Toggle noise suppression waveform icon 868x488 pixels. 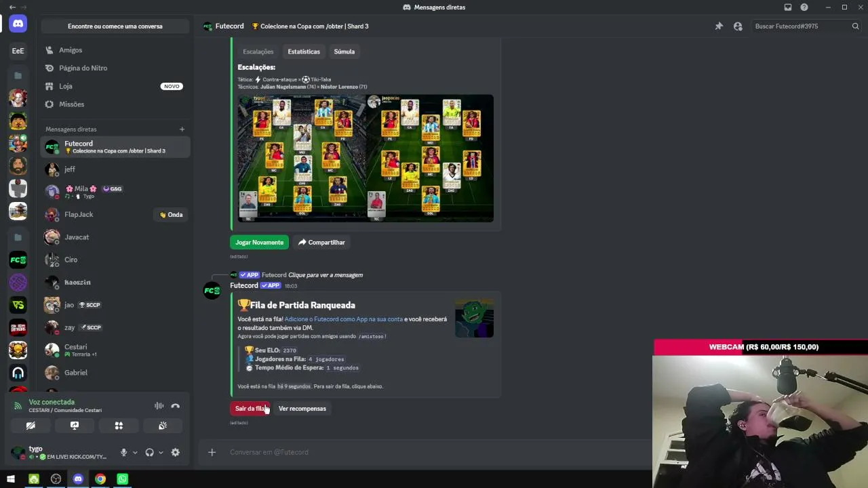point(159,406)
